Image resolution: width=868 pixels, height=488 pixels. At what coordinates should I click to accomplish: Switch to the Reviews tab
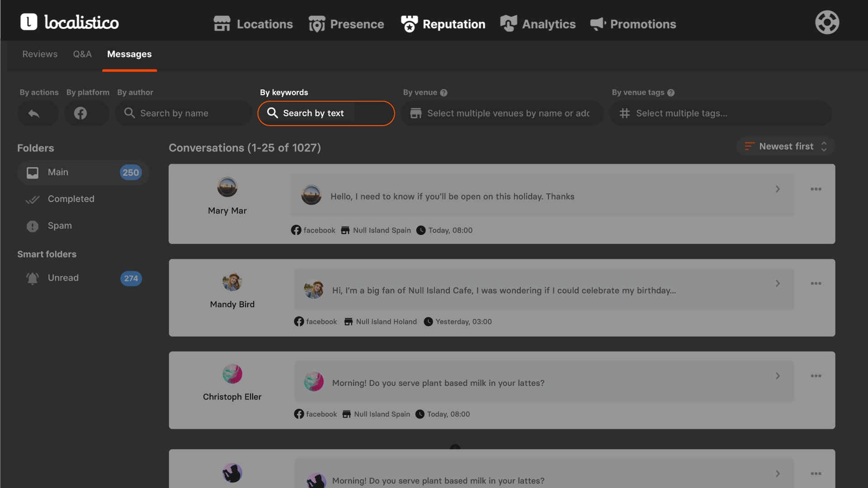click(x=40, y=54)
